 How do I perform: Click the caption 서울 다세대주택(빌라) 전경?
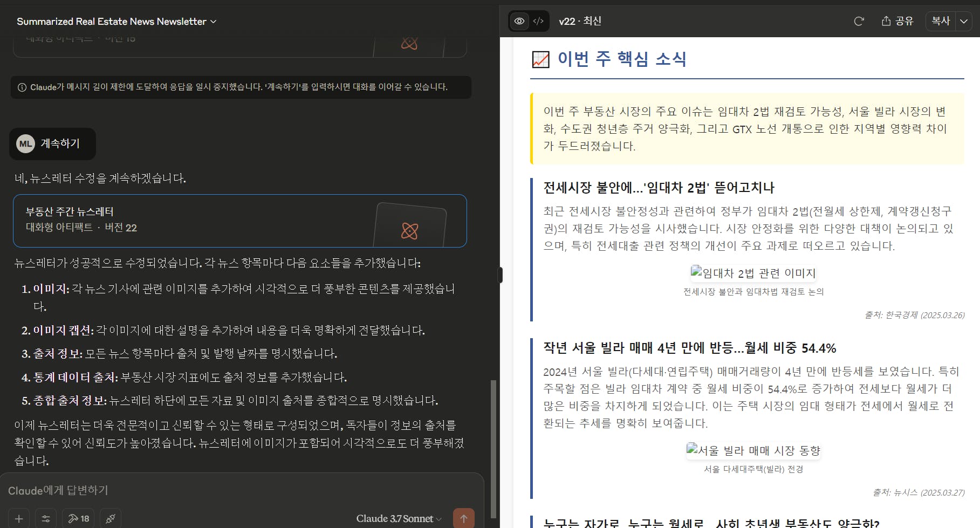click(753, 469)
